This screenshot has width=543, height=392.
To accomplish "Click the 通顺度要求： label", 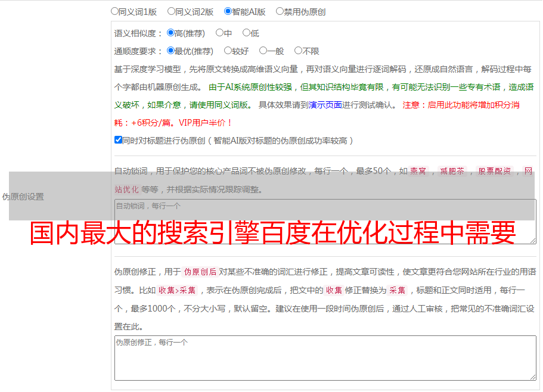I will 138,51.
